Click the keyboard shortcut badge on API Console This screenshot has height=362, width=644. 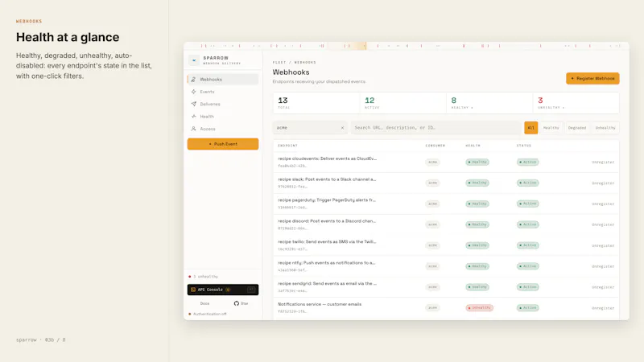click(x=251, y=290)
